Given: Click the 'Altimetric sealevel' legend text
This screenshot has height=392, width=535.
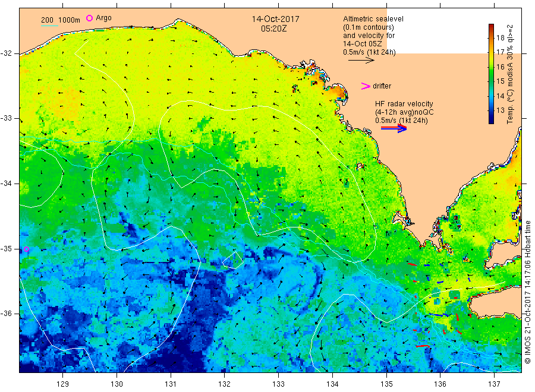Looking at the screenshot, I should coord(373,19).
